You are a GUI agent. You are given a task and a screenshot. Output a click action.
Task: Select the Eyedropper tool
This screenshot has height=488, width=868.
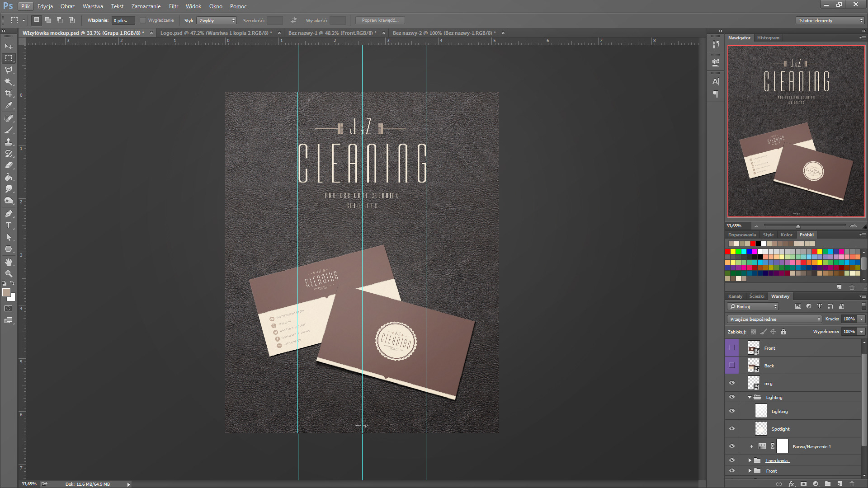[x=9, y=105]
